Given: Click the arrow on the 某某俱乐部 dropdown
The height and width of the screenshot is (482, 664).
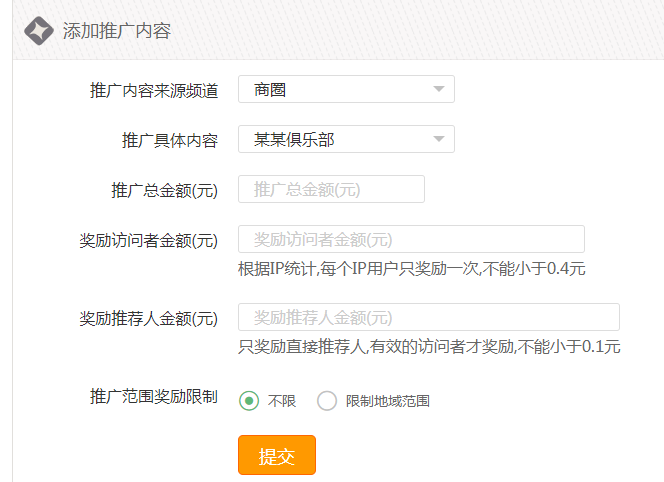Looking at the screenshot, I should click(438, 140).
